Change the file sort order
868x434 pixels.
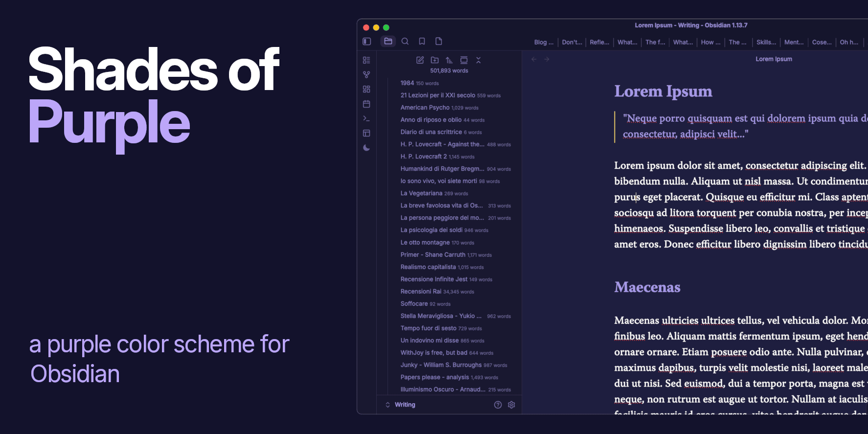click(x=449, y=60)
